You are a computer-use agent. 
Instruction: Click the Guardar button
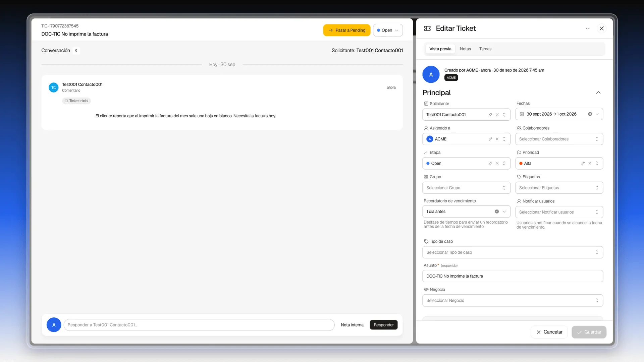pos(589,332)
